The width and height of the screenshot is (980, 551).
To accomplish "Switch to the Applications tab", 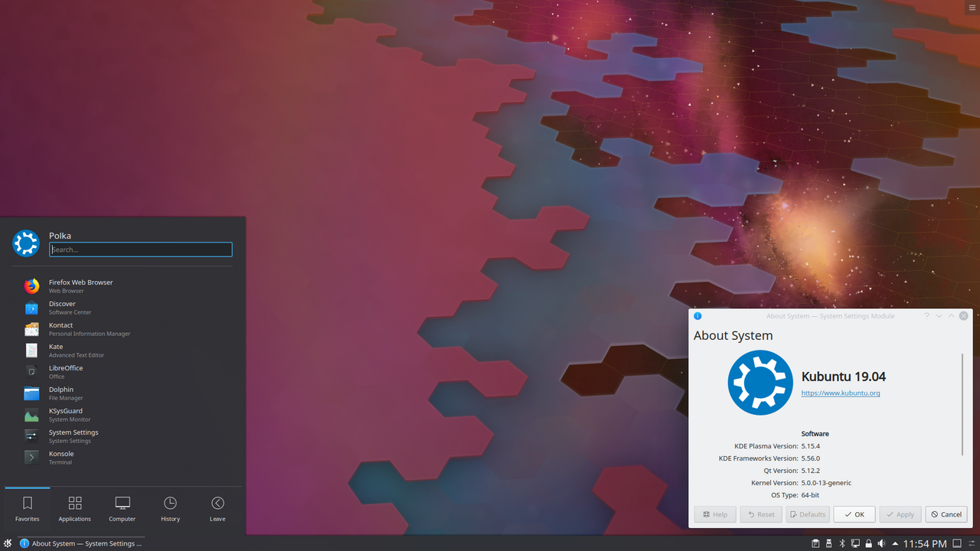I will (x=75, y=509).
